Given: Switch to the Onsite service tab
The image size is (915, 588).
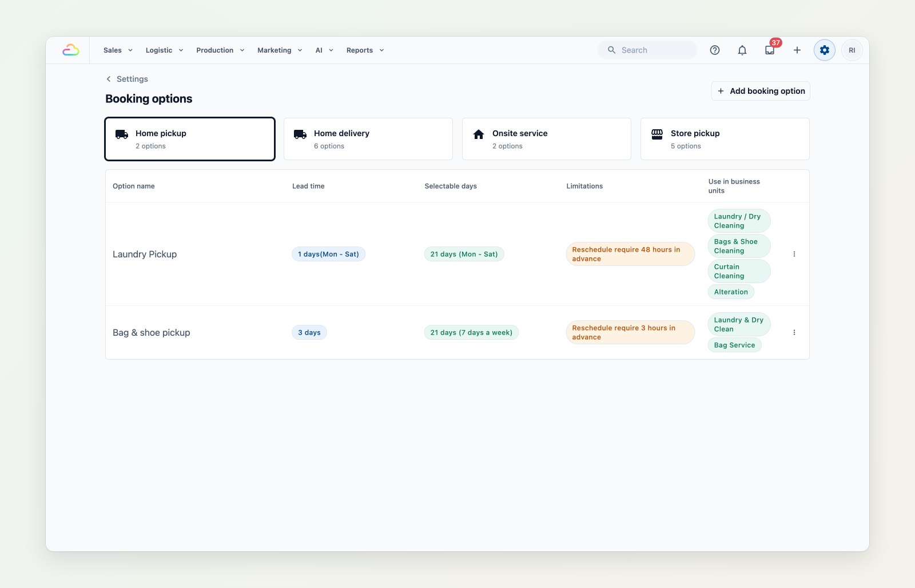Looking at the screenshot, I should 547,139.
